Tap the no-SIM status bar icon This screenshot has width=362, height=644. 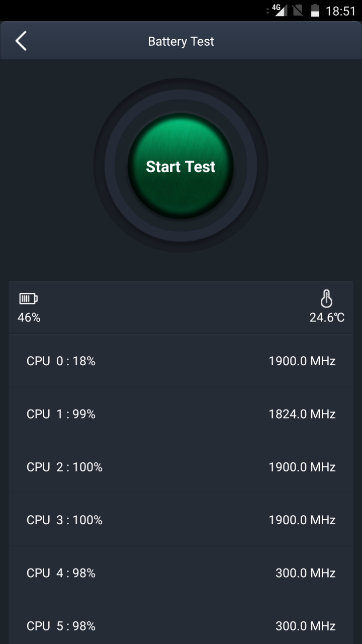298,11
